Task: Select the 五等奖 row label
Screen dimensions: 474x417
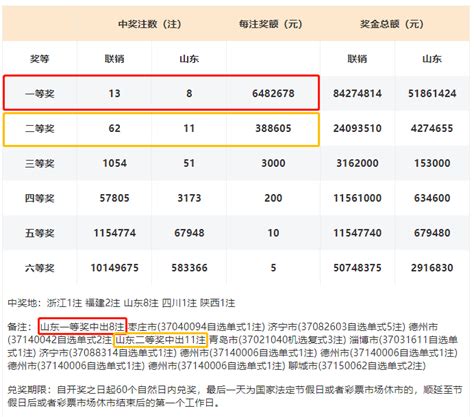Action: click(40, 233)
